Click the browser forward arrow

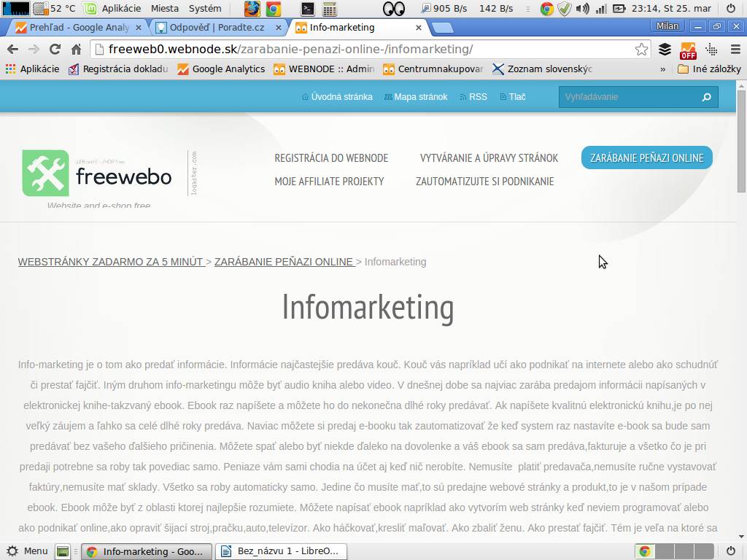pos(34,49)
